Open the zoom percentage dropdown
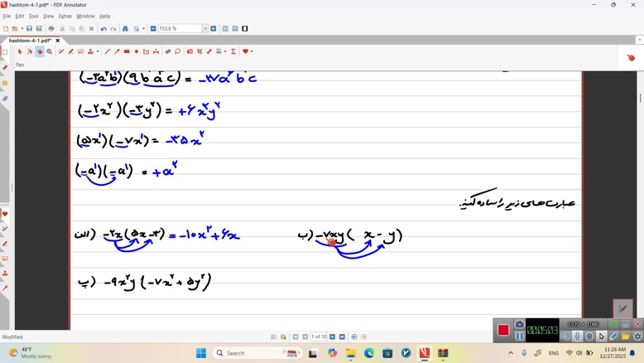The height and width of the screenshot is (363, 644). coord(205,29)
